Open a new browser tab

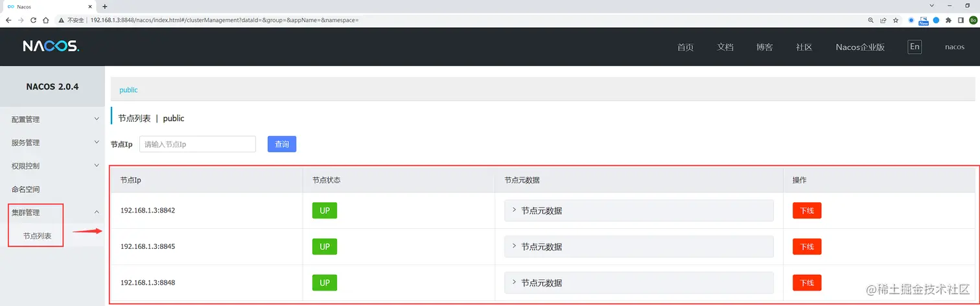pos(105,6)
